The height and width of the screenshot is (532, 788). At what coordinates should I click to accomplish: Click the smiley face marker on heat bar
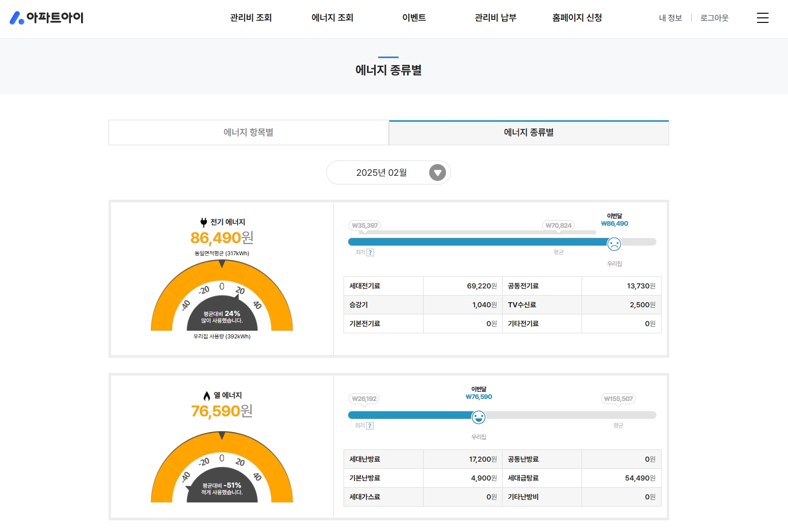(x=478, y=417)
